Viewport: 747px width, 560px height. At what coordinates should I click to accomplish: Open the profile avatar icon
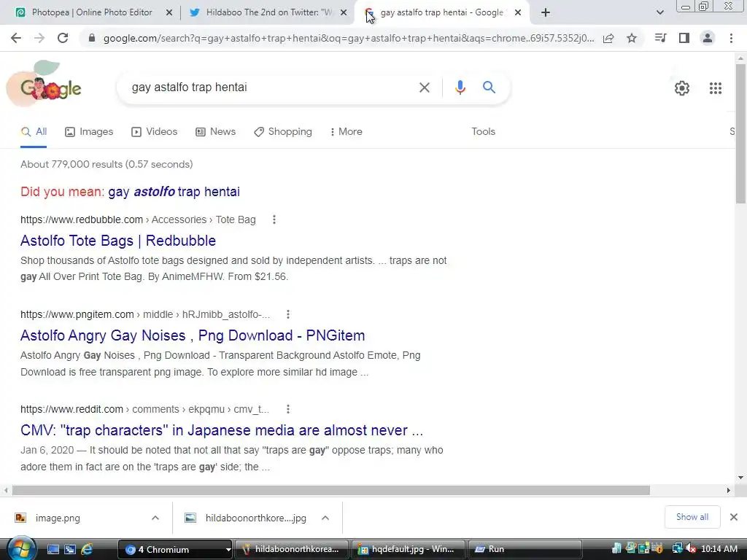(708, 38)
